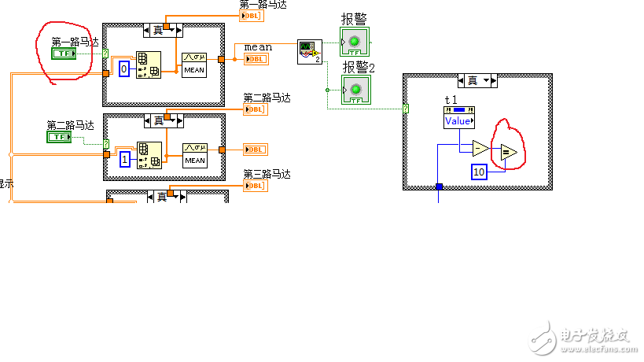Open the third case structure's 真 selector dropdown
Viewport: 644px width, 362px height.
coord(176,198)
